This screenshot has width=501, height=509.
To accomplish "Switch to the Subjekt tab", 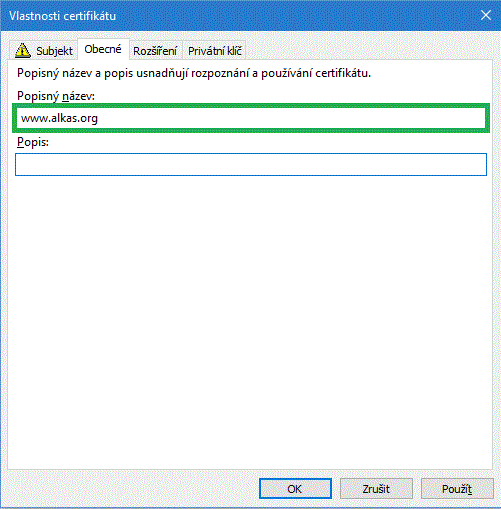I will (x=44, y=50).
